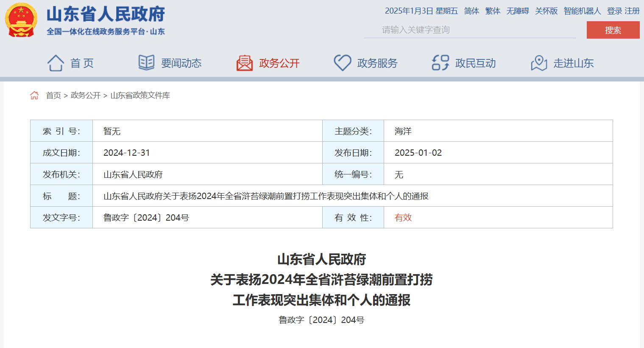Viewport: 644px width, 348px height.
Task: Click the 索引号 label cell
Action: (x=61, y=131)
